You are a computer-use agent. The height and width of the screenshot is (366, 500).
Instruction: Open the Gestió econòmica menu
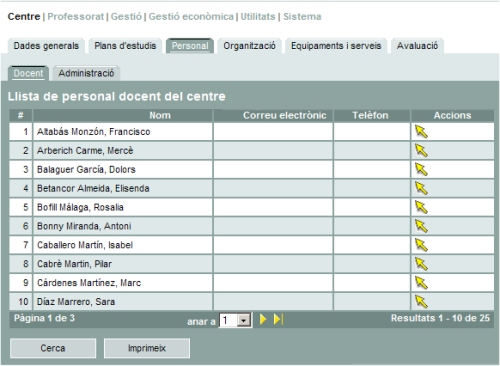191,16
